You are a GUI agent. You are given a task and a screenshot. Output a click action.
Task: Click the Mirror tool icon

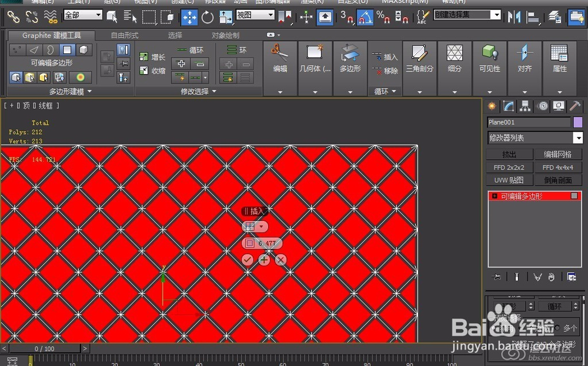(x=514, y=17)
